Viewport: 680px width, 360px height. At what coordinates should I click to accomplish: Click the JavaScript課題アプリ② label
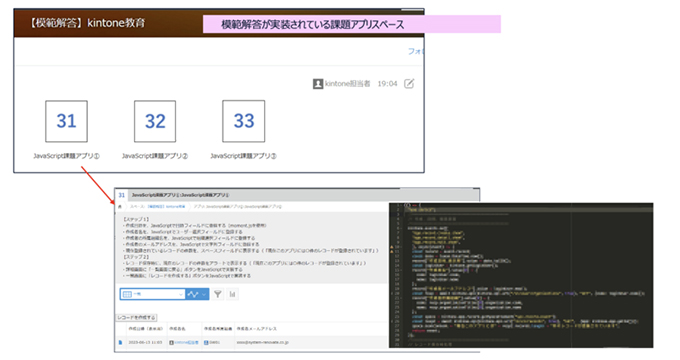155,156
